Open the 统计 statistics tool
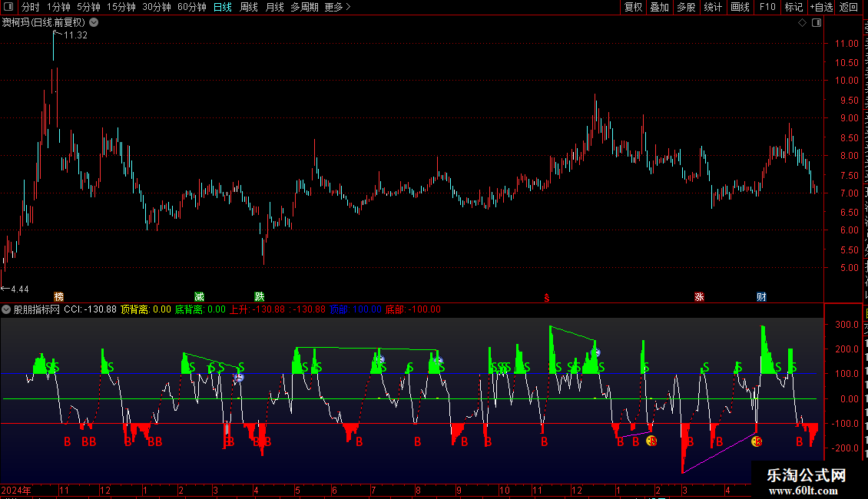868x499 pixels. [712, 7]
